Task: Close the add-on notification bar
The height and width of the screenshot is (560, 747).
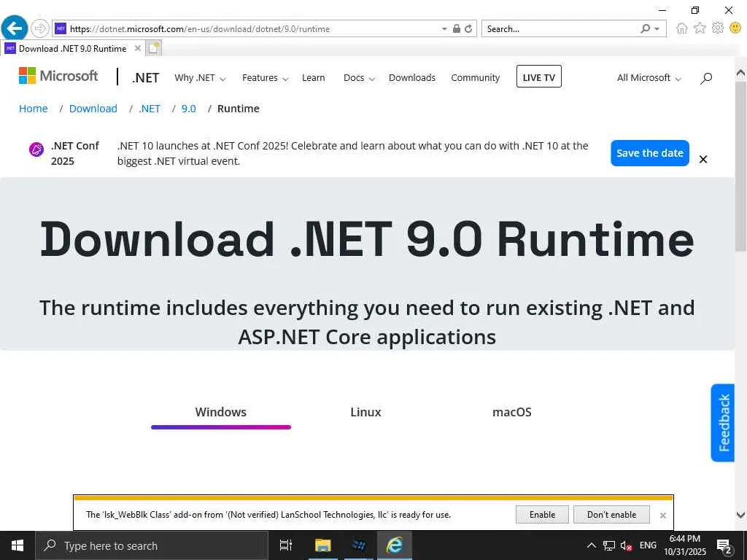Action: [662, 516]
